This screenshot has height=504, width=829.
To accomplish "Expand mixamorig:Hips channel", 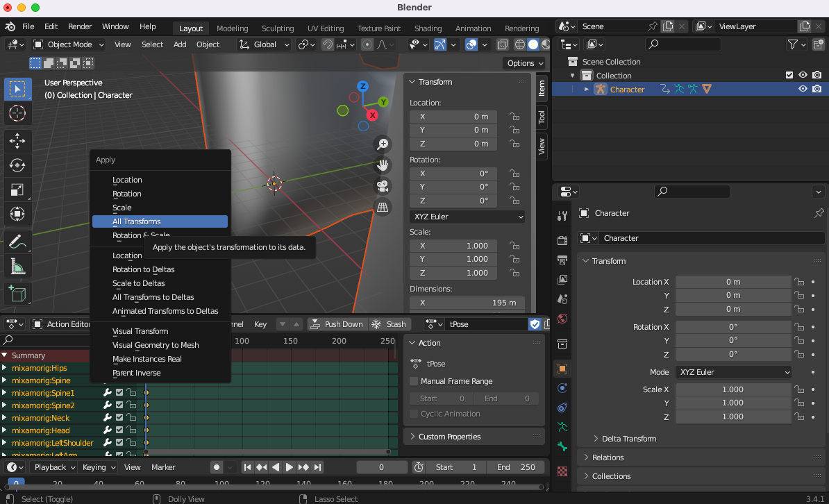I will (4, 367).
